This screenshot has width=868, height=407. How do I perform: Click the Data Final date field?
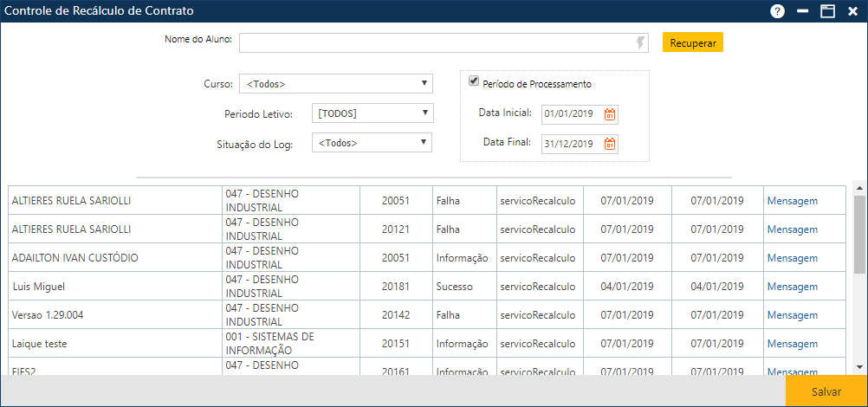click(x=570, y=144)
